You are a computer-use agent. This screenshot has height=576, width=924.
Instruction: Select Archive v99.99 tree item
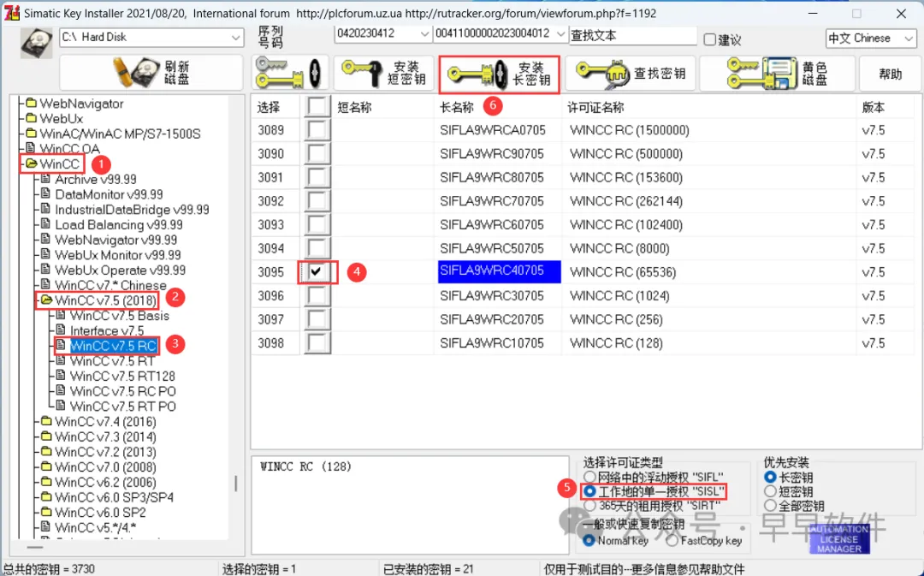[96, 179]
